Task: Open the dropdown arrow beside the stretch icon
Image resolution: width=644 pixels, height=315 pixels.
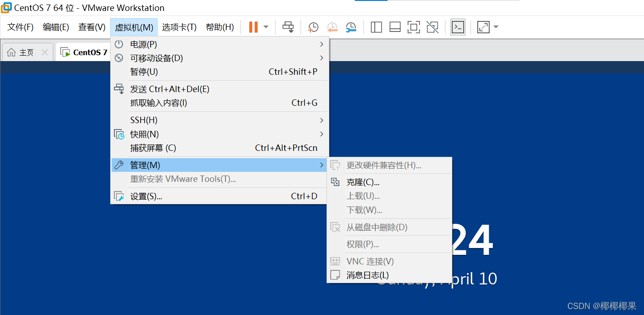Action: pyautogui.click(x=496, y=27)
